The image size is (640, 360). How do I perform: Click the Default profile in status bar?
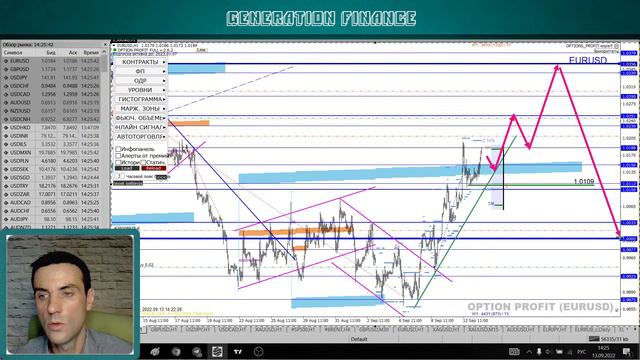tap(359, 339)
